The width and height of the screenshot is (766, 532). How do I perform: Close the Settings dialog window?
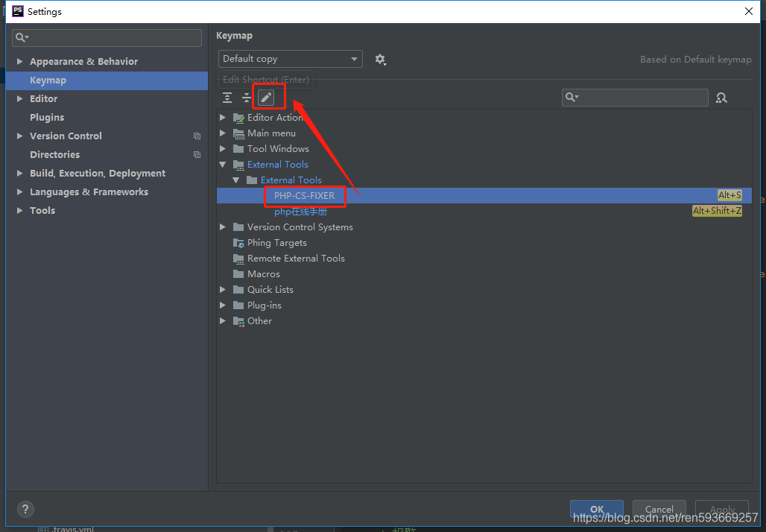[748, 11]
